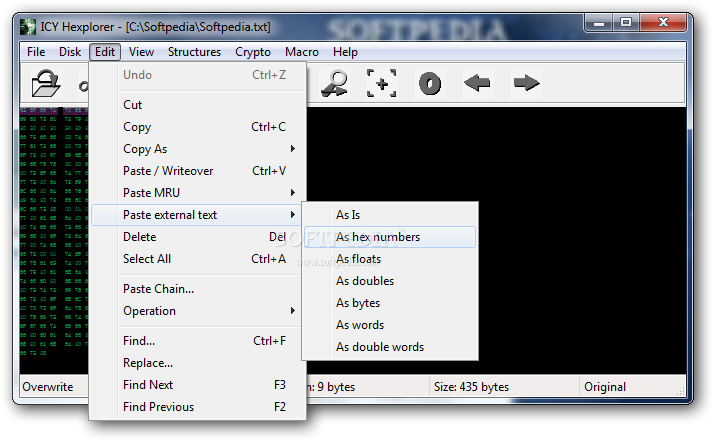Click the green hex data area
The height and width of the screenshot is (441, 714).
pyautogui.click(x=54, y=232)
